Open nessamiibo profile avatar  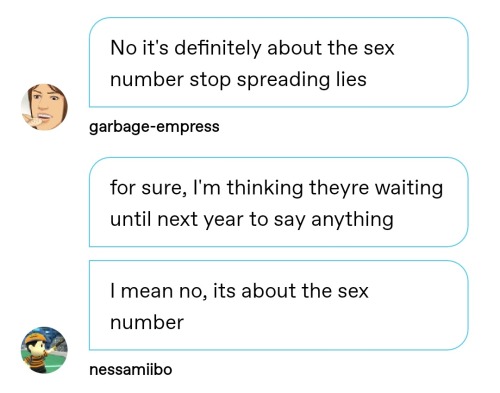click(x=44, y=350)
